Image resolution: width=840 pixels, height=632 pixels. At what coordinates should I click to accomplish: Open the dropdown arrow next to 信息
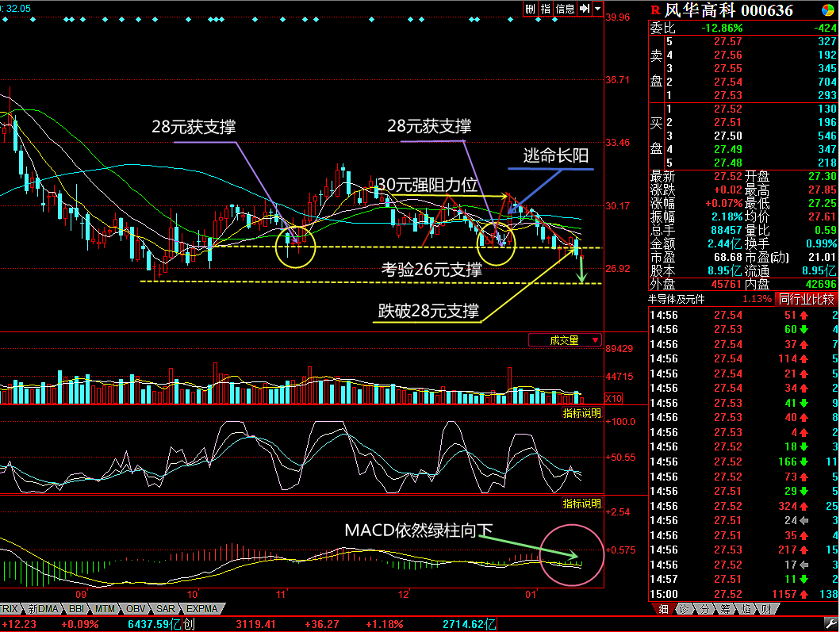(x=597, y=9)
